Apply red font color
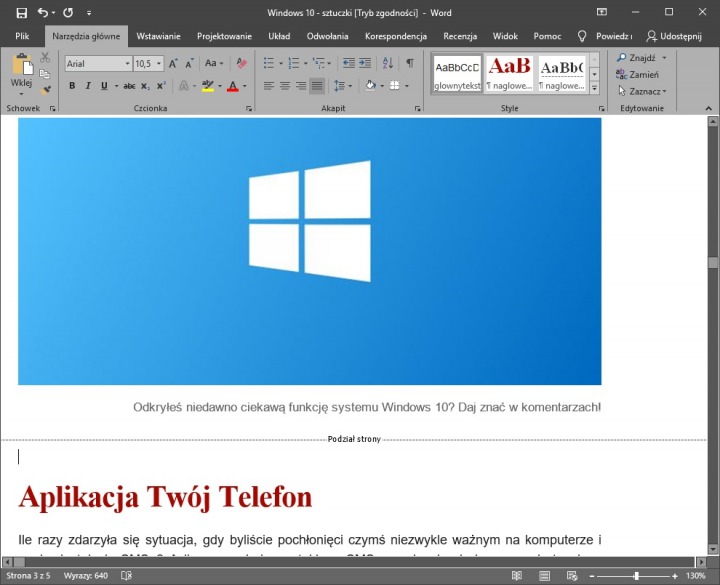Image resolution: width=720 pixels, height=585 pixels. pos(233,86)
